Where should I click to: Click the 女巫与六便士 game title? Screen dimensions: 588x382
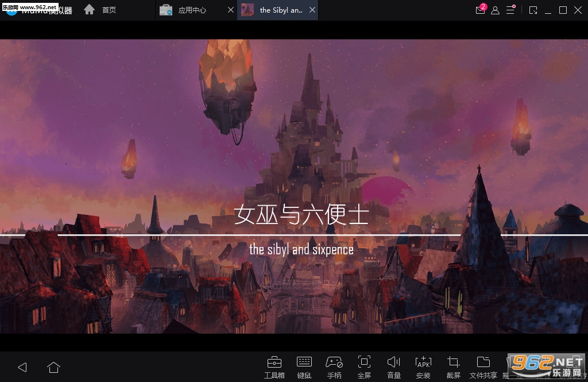[302, 214]
